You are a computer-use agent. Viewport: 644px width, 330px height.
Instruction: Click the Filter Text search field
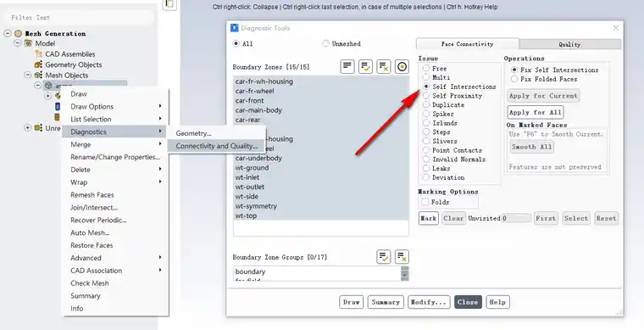(78, 18)
